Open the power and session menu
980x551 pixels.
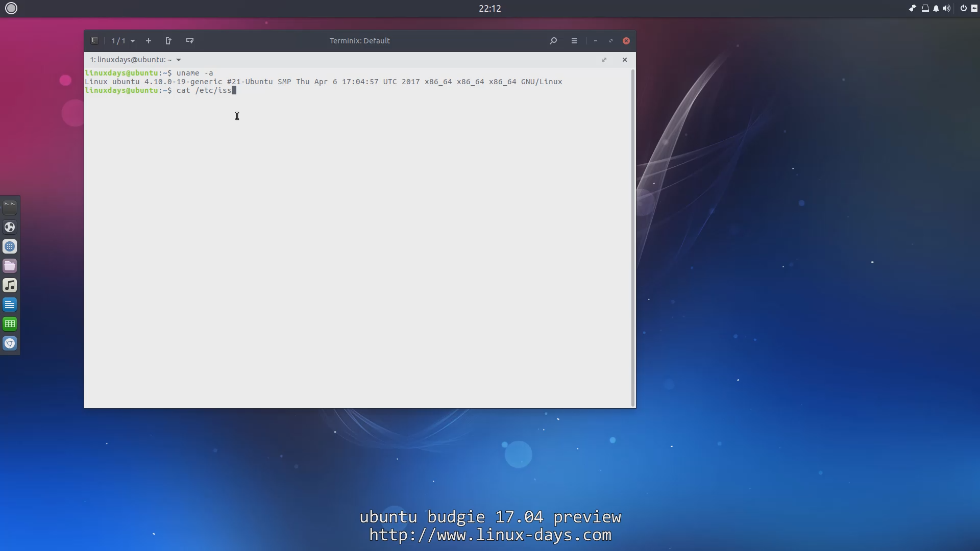964,8
